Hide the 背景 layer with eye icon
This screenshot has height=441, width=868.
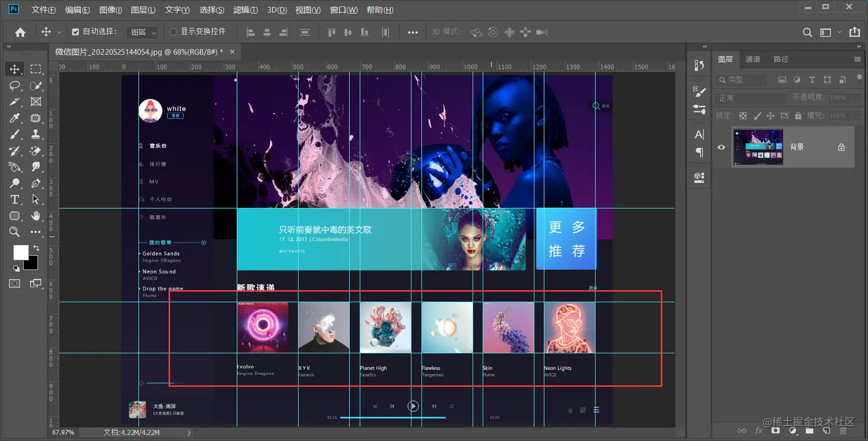point(722,147)
